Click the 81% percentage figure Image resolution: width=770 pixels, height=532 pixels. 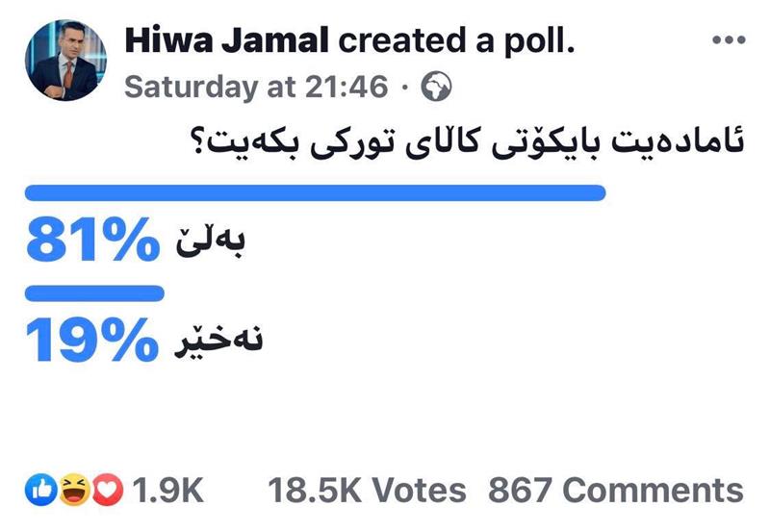click(x=91, y=241)
